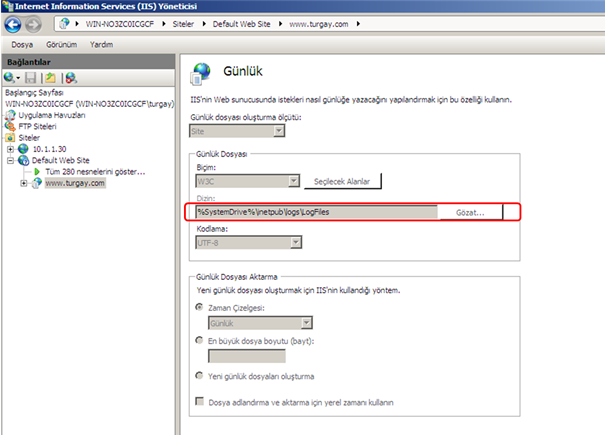
Task: Click the globe icon in the address bar
Action: 64,24
